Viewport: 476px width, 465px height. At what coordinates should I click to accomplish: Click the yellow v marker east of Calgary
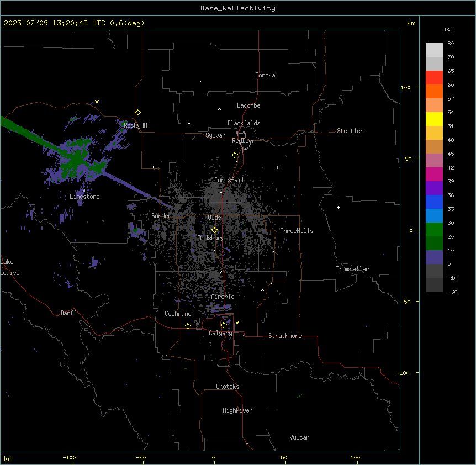[237, 323]
